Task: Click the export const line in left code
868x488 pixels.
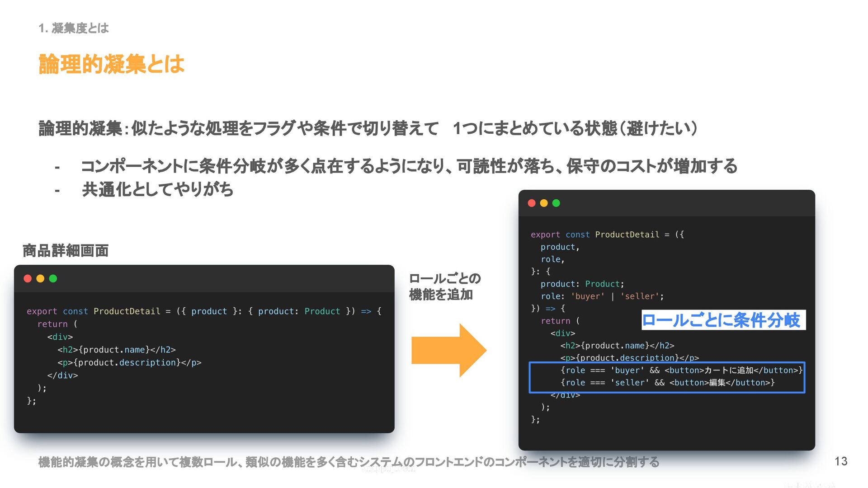Action: tap(204, 311)
